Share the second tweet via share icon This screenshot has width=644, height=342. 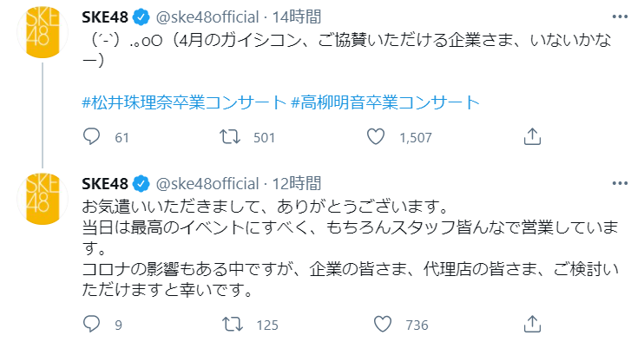tap(532, 325)
